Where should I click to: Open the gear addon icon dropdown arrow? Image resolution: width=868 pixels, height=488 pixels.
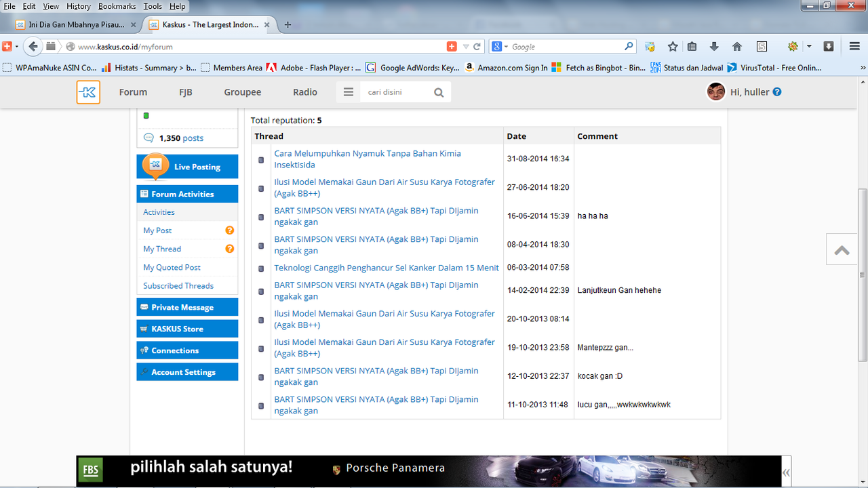809,47
